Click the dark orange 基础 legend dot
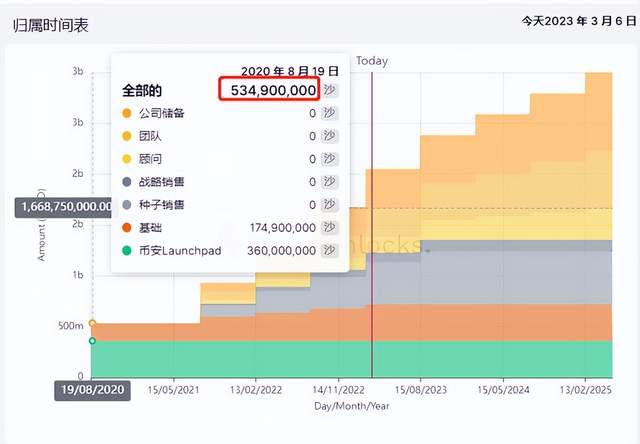This screenshot has height=444, width=640. (x=126, y=228)
